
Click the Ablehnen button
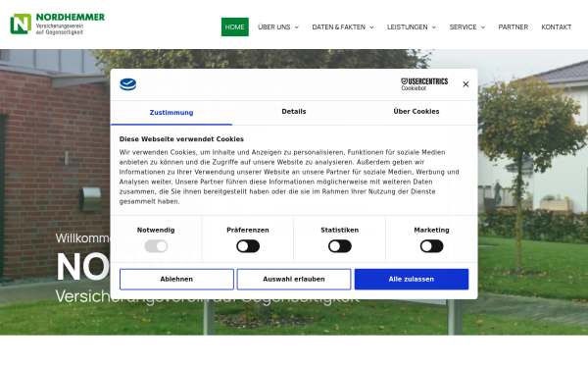[x=176, y=279]
